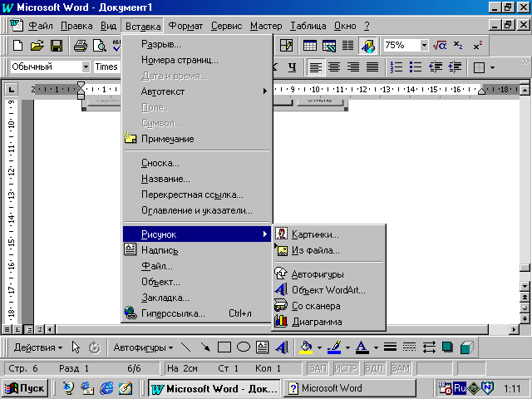Apply superscript formatting
Screen dimensions: 532x399
(x=478, y=46)
